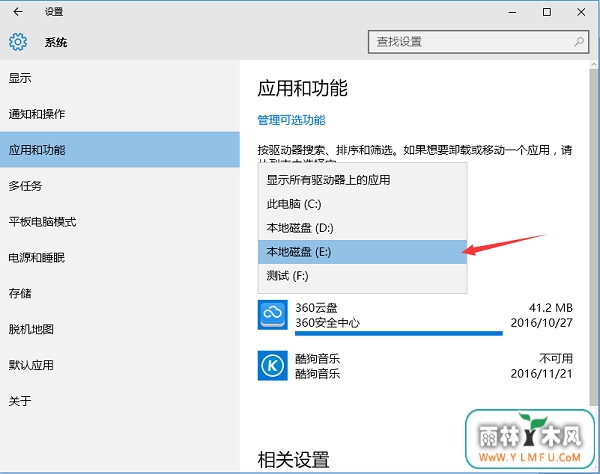Choose 本地磁盘 (D:) drive option

point(362,228)
